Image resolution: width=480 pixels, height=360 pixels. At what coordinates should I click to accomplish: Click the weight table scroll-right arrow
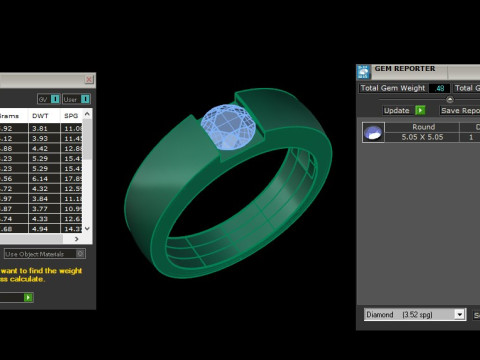click(x=77, y=239)
